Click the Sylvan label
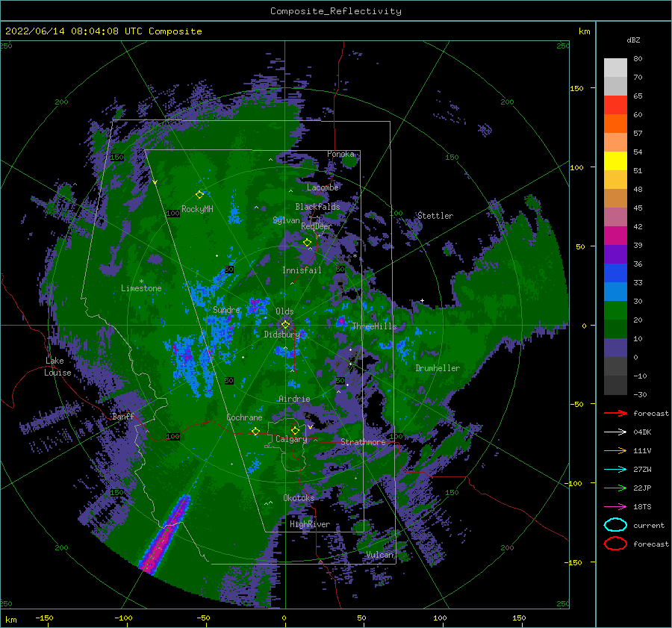 click(x=286, y=221)
